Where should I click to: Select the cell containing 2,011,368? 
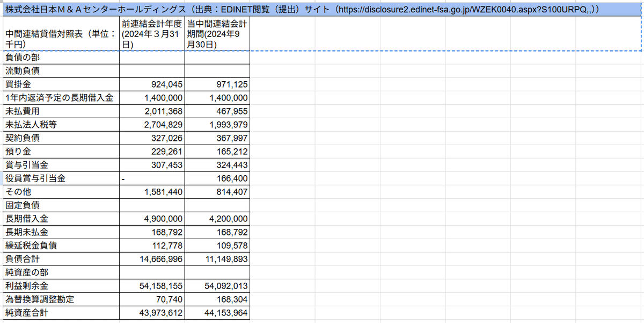tap(152, 111)
